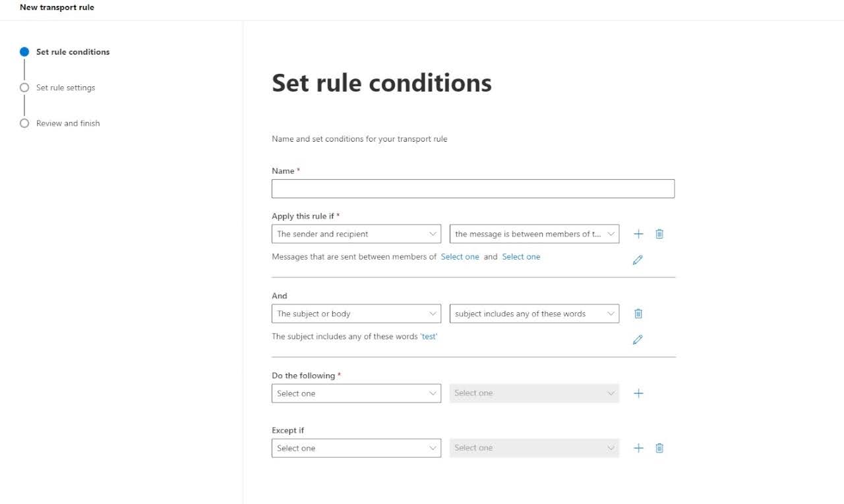844x504 pixels.
Task: Go to the 'Set rule settings' step
Action: click(65, 88)
